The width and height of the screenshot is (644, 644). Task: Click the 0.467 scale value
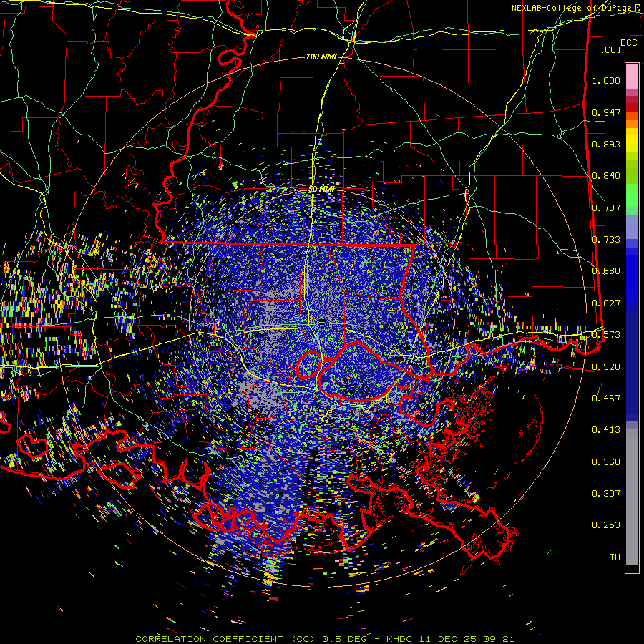pos(606,399)
